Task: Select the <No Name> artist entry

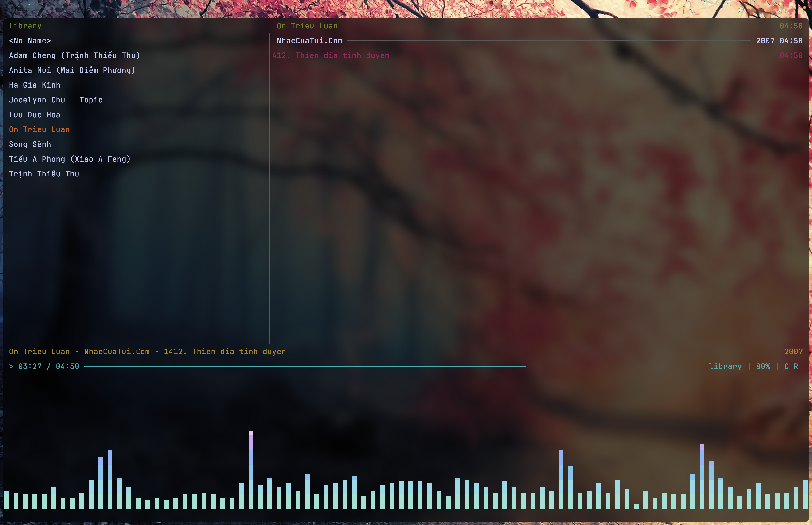Action: (30, 41)
